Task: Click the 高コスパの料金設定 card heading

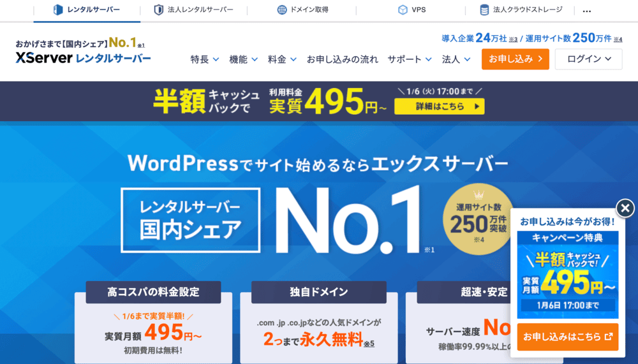Action: coord(153,292)
